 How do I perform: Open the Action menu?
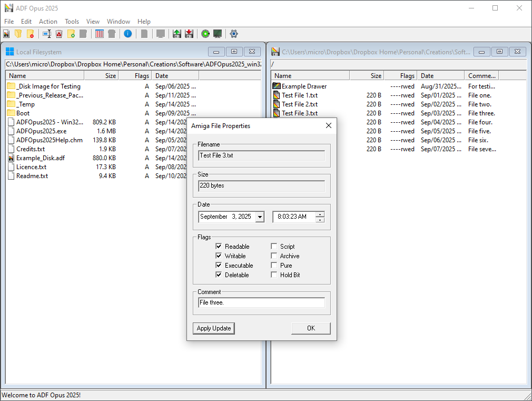click(48, 22)
